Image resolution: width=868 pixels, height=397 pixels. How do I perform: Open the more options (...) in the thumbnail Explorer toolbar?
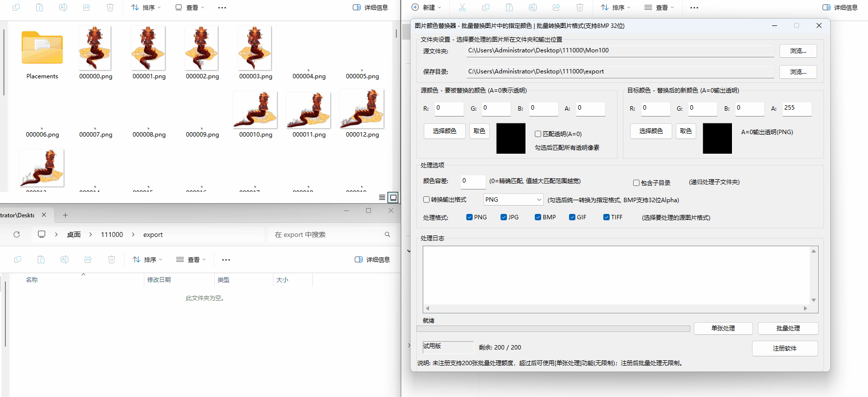(222, 8)
